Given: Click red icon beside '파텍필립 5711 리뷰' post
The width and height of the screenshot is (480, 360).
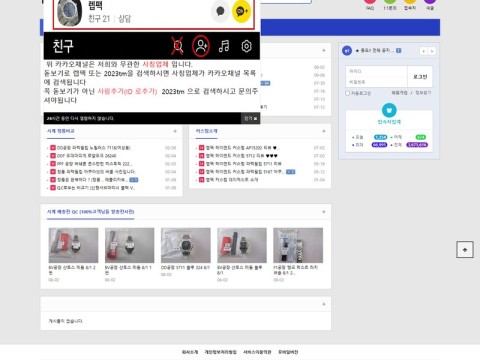Looking at the screenshot, I should (201, 164).
